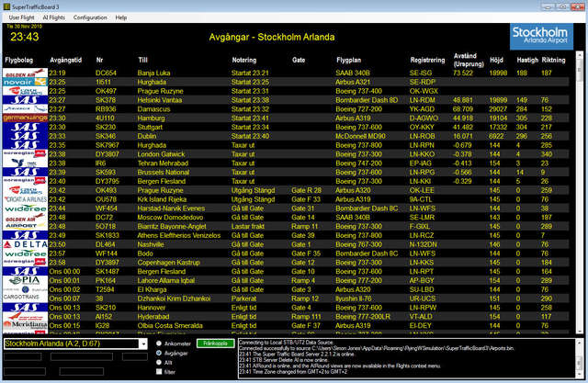Open the Help menu
The height and width of the screenshot is (383, 588).
point(120,17)
